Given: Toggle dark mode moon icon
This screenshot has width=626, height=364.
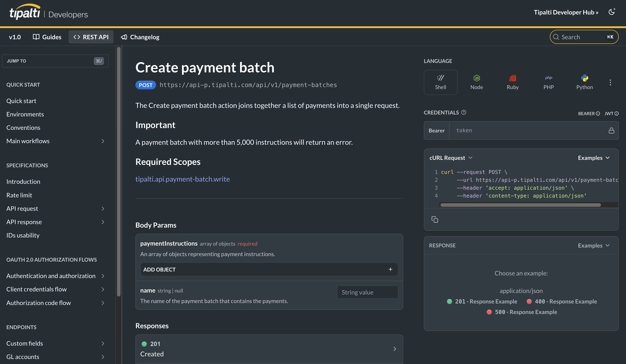Looking at the screenshot, I should pyautogui.click(x=612, y=12).
